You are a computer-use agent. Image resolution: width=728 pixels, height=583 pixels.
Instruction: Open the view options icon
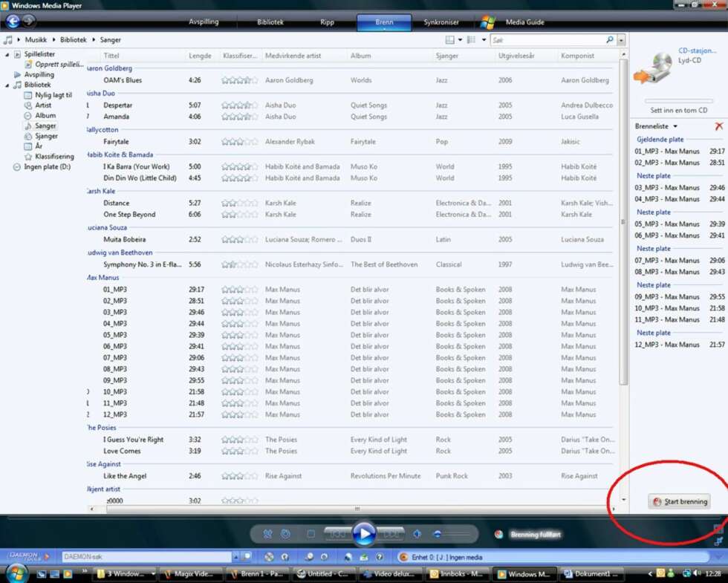471,40
